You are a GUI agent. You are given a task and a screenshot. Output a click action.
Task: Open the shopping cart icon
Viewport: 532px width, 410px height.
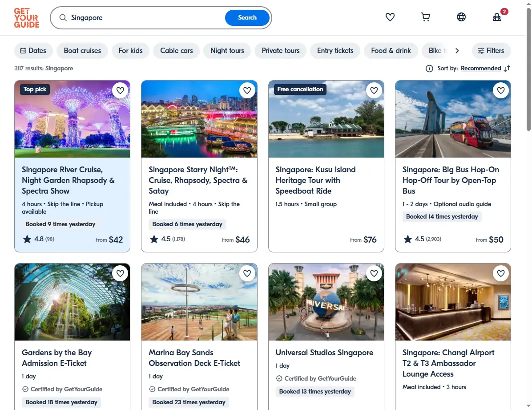click(425, 17)
